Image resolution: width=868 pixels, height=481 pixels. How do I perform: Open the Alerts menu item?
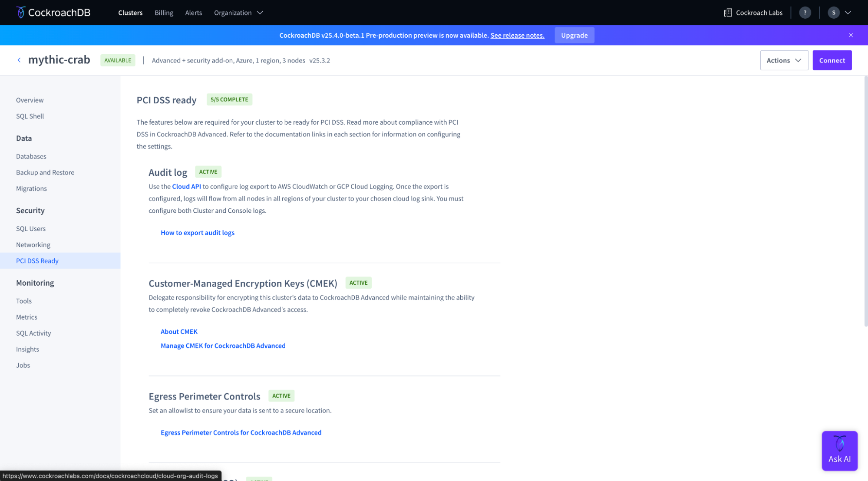point(193,13)
